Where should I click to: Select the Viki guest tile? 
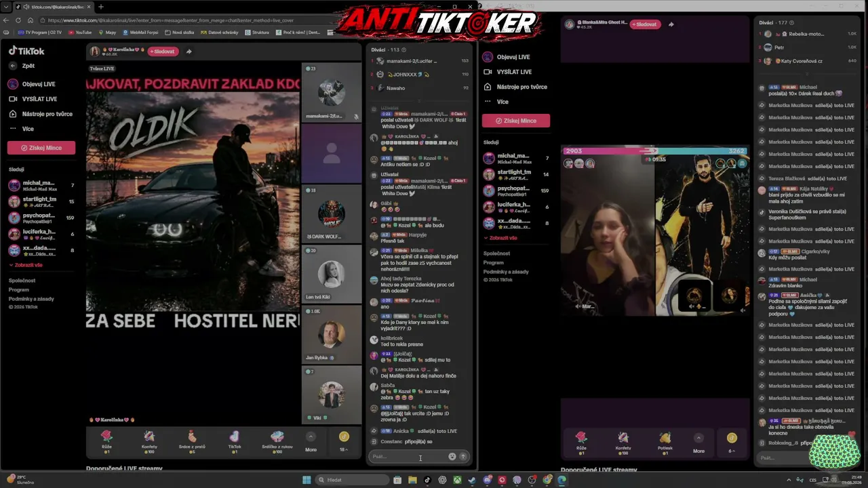(332, 395)
